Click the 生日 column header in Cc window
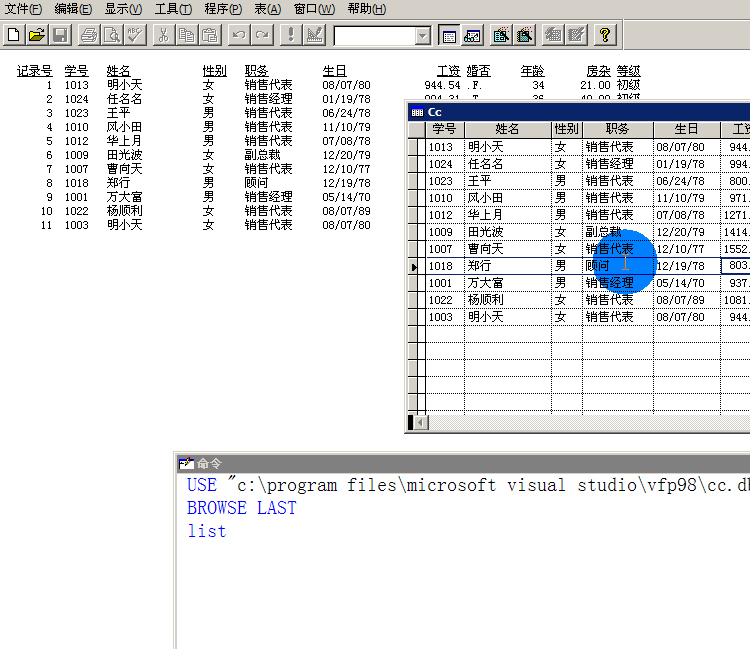Screen dimensions: 750x649 coord(687,129)
